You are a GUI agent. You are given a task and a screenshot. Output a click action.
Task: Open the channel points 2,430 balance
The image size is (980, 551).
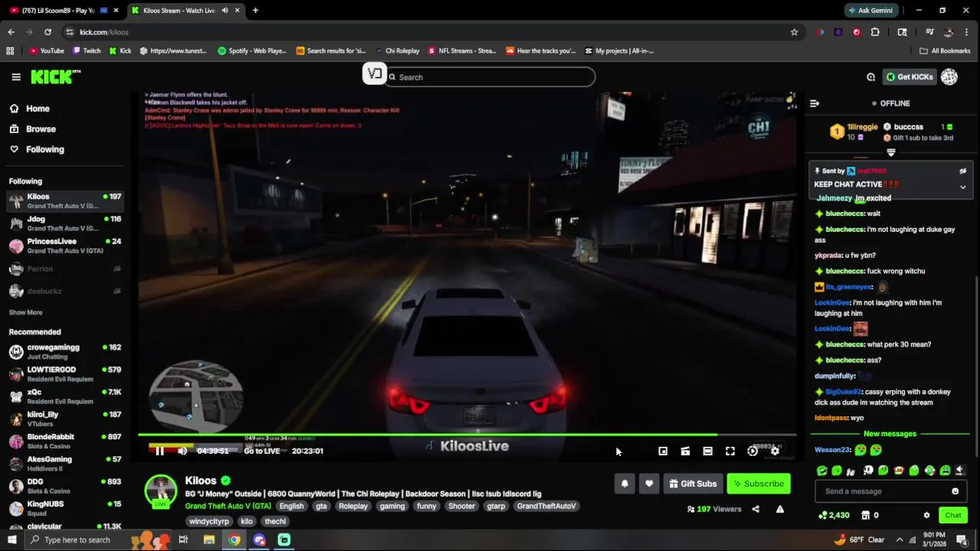click(x=833, y=515)
